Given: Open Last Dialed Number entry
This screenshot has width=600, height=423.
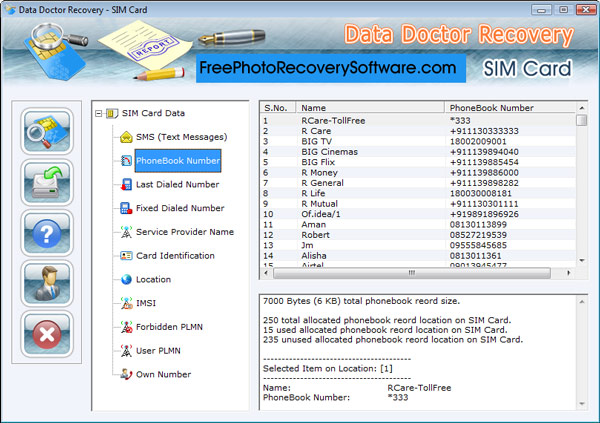Looking at the screenshot, I should point(178,185).
